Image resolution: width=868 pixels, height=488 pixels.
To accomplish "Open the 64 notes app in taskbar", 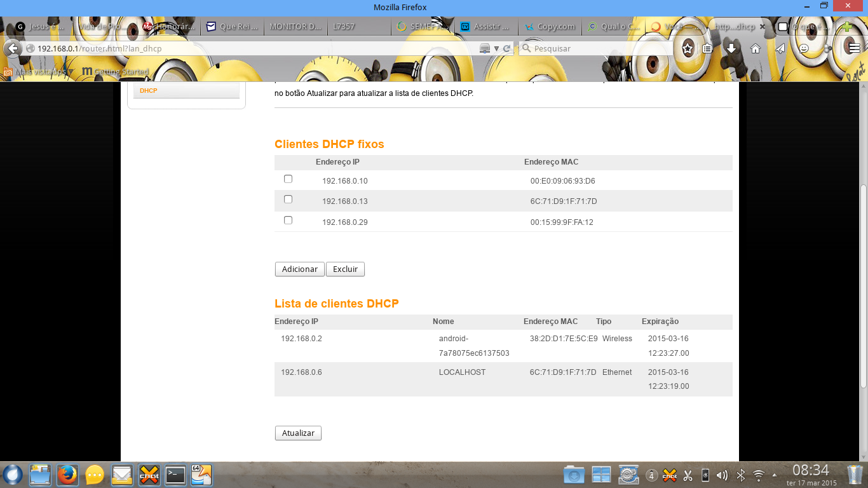I will click(x=201, y=475).
